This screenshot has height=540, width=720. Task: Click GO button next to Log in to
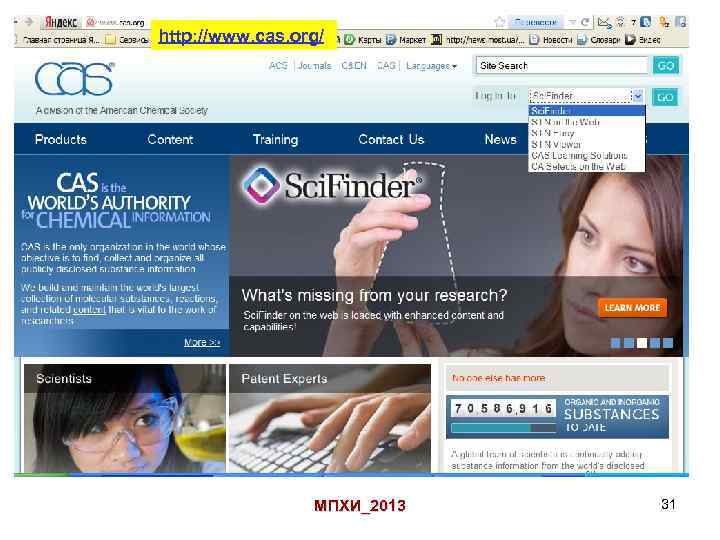coord(665,97)
